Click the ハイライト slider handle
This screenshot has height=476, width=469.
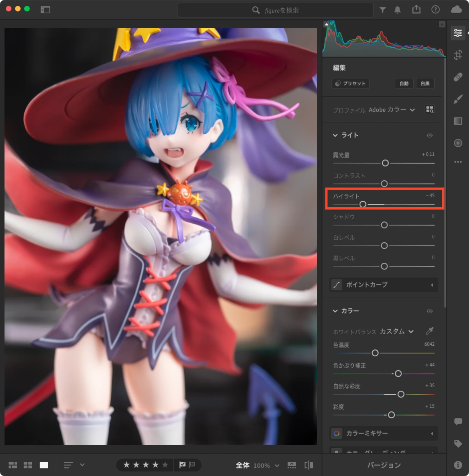363,204
